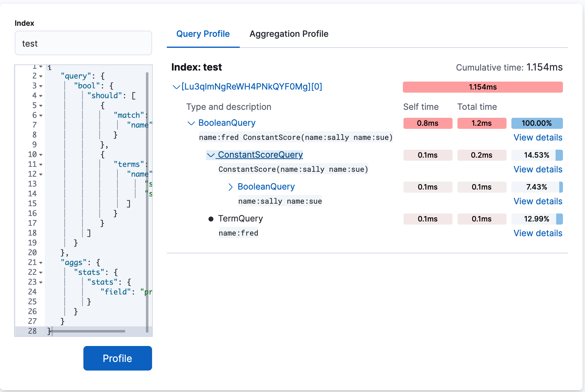Click inside the Index input field

pyautogui.click(x=83, y=43)
